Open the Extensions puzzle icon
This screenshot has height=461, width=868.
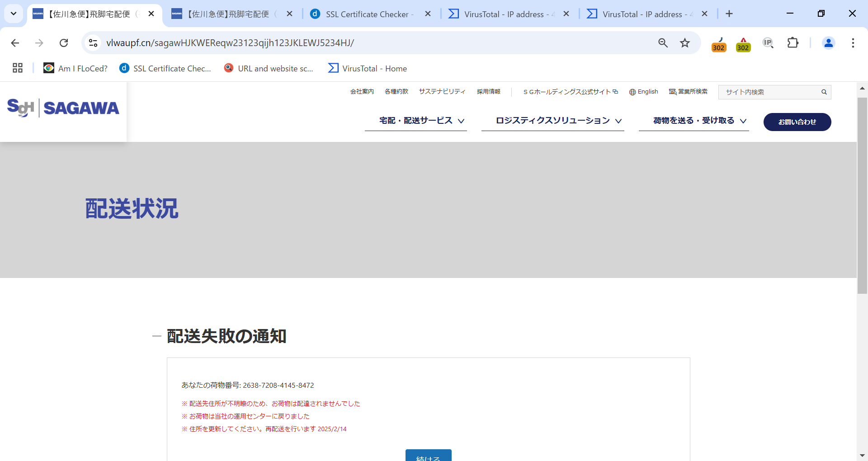[793, 43]
